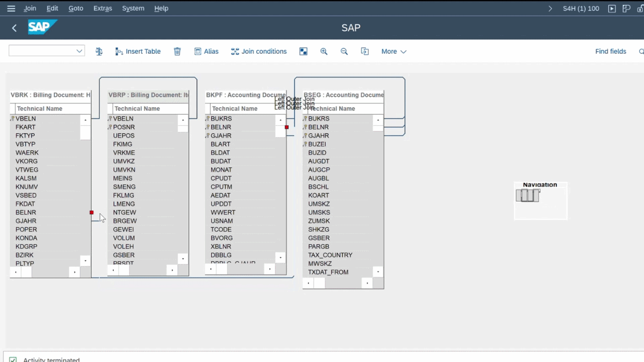Zoom in on the join diagram

pos(324,51)
